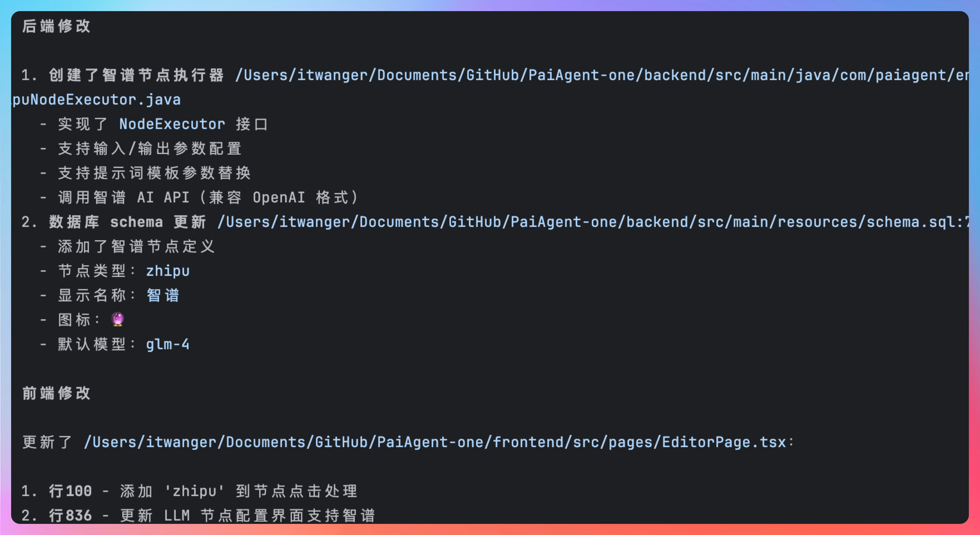Click the highlighted 智谱 display name value
Image resolution: width=980 pixels, height=535 pixels.
point(163,296)
